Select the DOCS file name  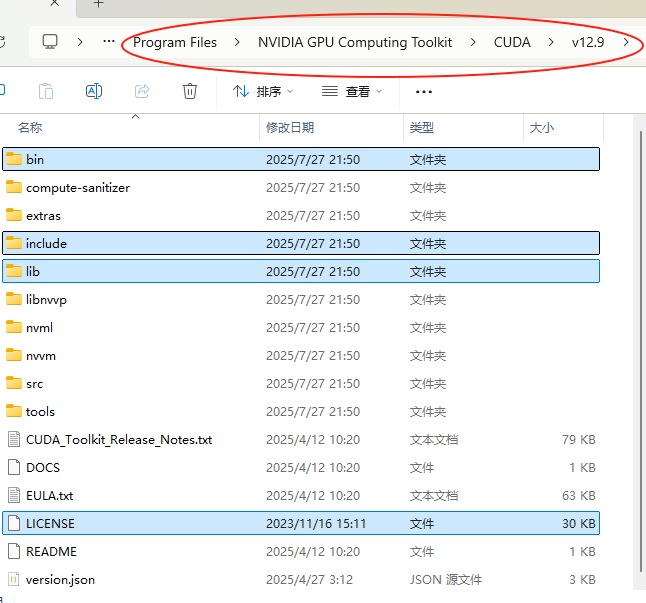[x=43, y=467]
